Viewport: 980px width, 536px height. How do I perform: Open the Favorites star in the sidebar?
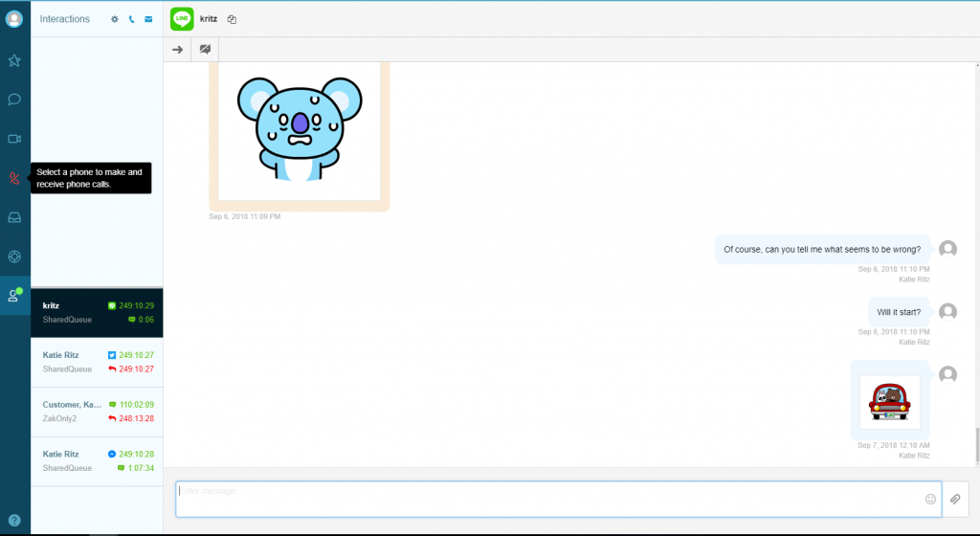click(14, 60)
